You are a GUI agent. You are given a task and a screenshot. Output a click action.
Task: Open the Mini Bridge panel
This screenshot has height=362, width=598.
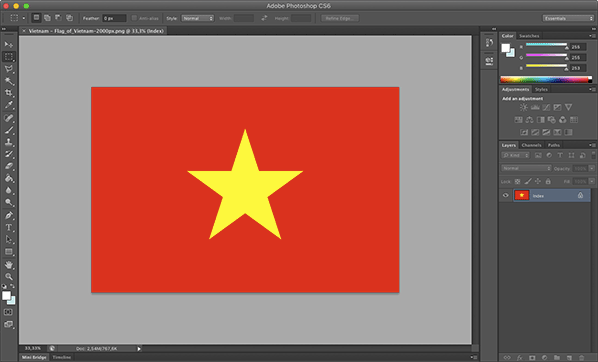[34, 357]
